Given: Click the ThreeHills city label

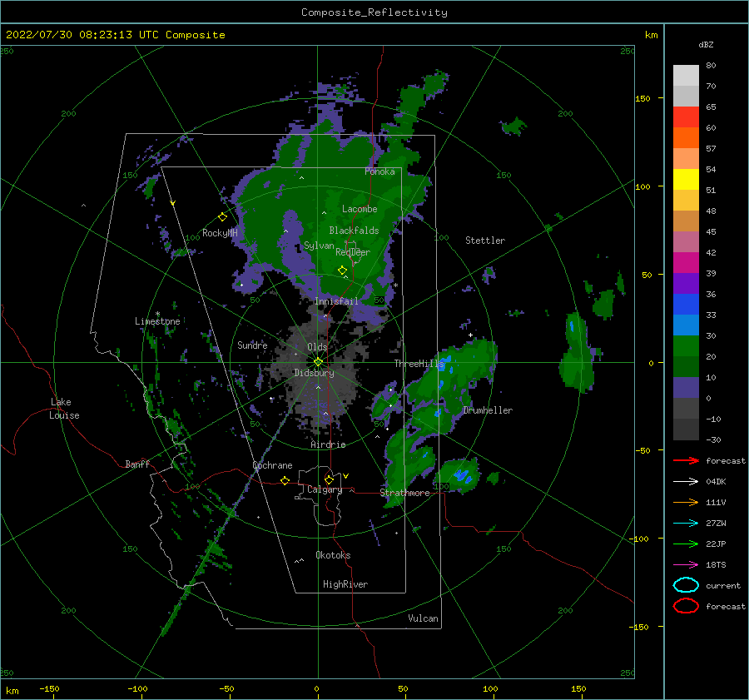Looking at the screenshot, I should pos(419,364).
